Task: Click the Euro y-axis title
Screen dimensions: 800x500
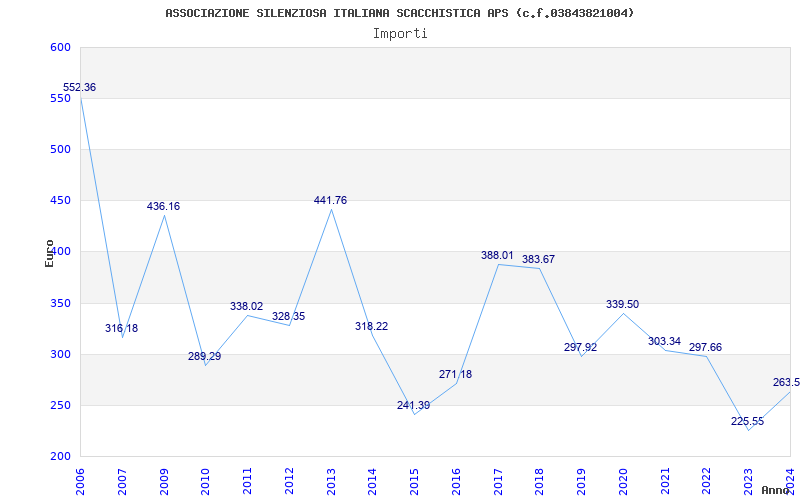Action: [x=50, y=252]
